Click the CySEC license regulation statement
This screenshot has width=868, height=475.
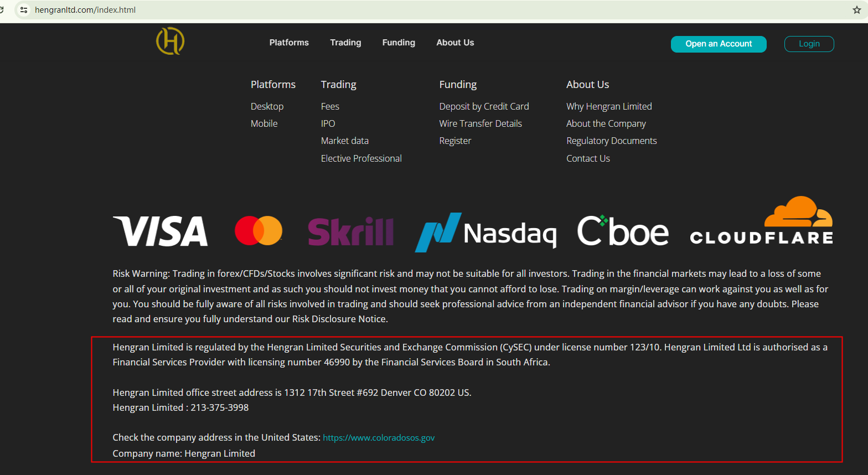pos(470,355)
